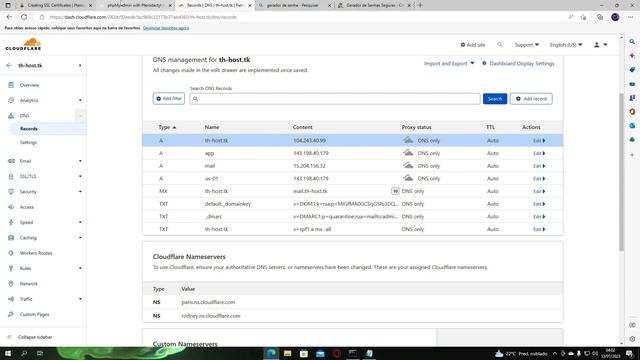
Task: Click the grey cloud icon for app record
Action: point(408,153)
